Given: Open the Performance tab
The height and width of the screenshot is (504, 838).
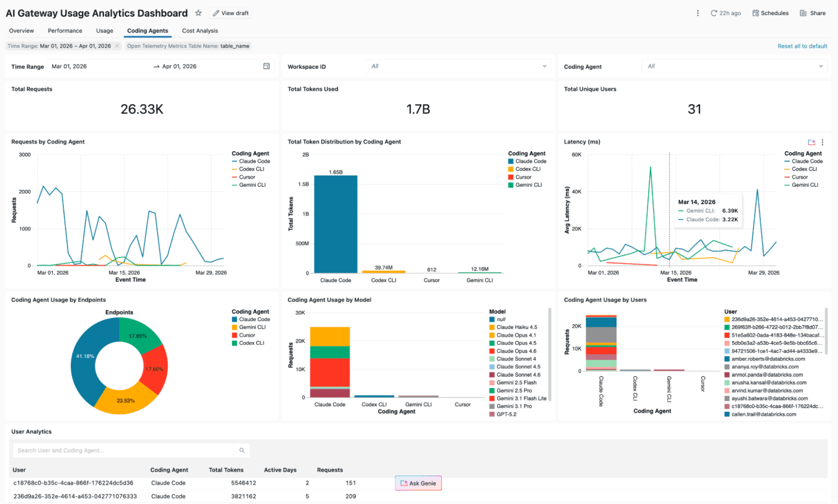Looking at the screenshot, I should (65, 31).
